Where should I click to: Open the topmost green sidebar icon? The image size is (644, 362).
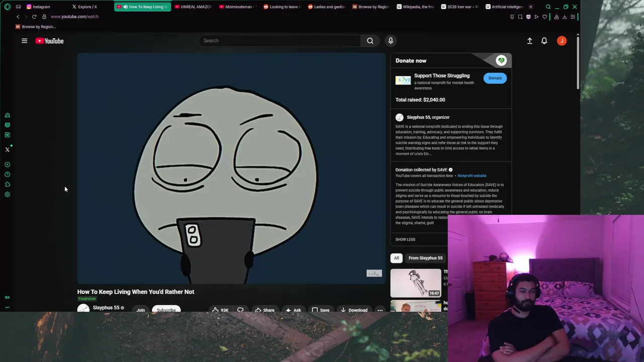7,115
